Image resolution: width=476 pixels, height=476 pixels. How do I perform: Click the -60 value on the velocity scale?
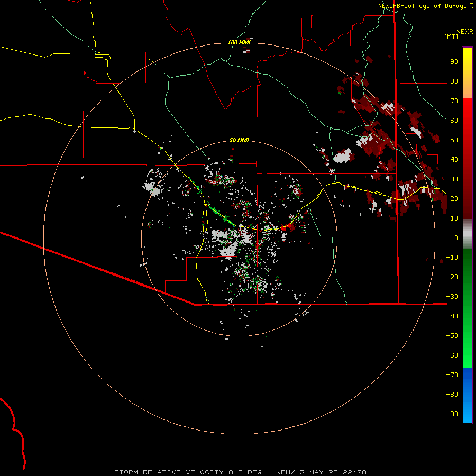click(452, 355)
